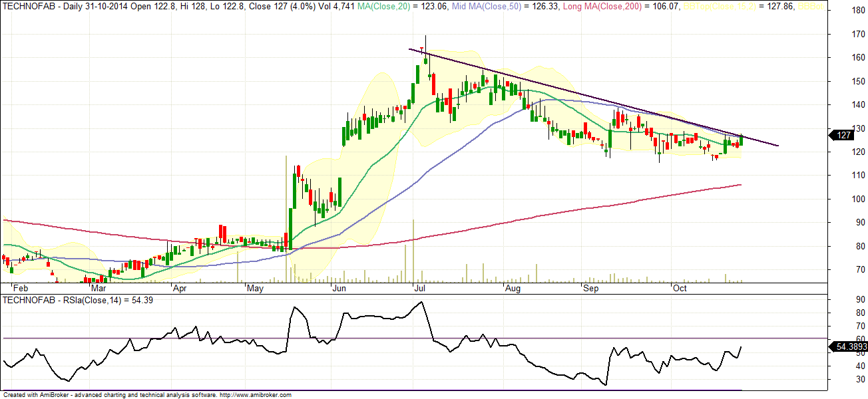Click the Jul label on the date axis
This screenshot has height=399, width=868.
point(420,289)
